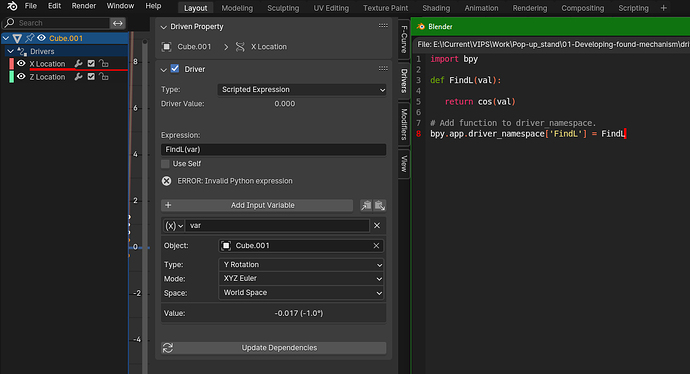Image resolution: width=690 pixels, height=374 pixels.
Task: Switch to the Modifiers sidebar tab
Action: (404, 125)
